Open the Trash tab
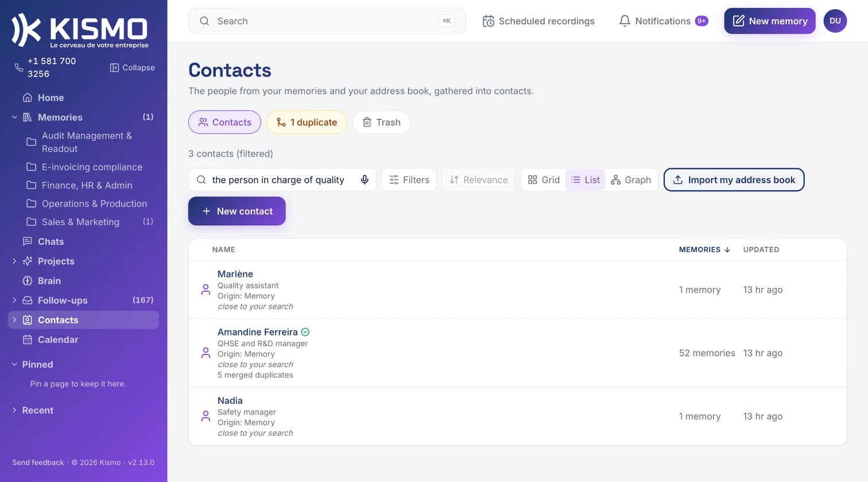Viewport: 868px width, 482px height. (381, 122)
